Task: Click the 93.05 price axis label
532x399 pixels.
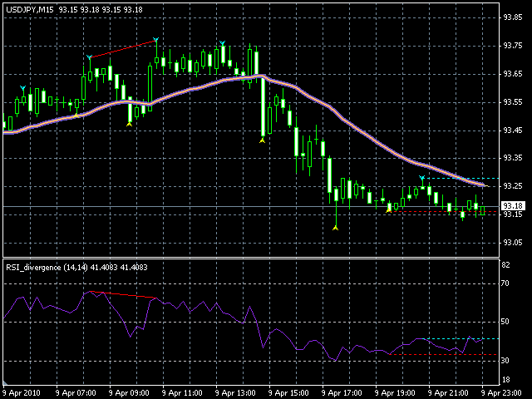Action: click(512, 243)
